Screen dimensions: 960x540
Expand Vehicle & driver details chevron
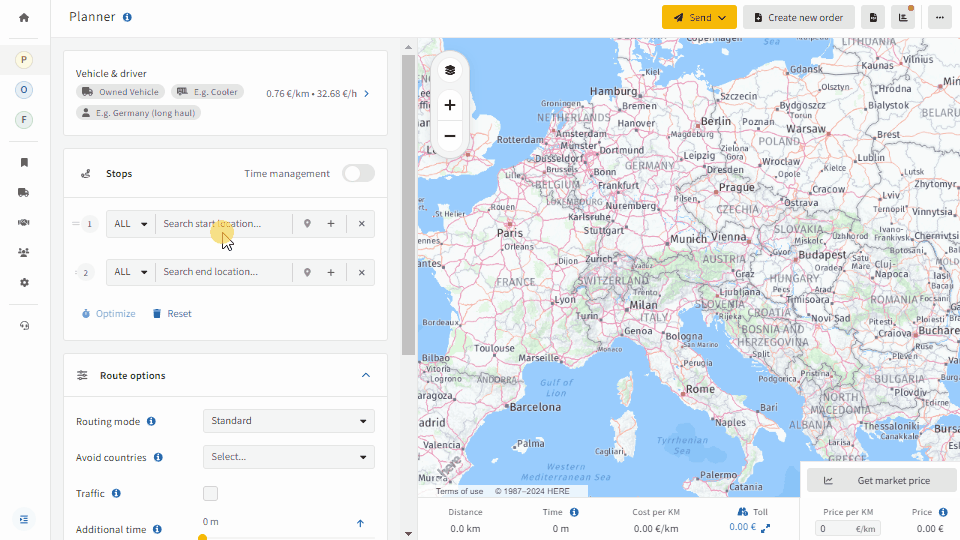(367, 94)
